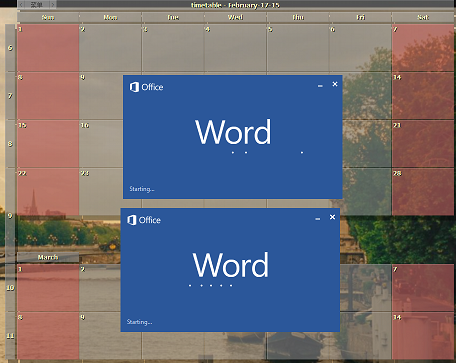Screen dimensions: 456x363
Task: Select February 1 Sunday cell
Action: point(48,48)
